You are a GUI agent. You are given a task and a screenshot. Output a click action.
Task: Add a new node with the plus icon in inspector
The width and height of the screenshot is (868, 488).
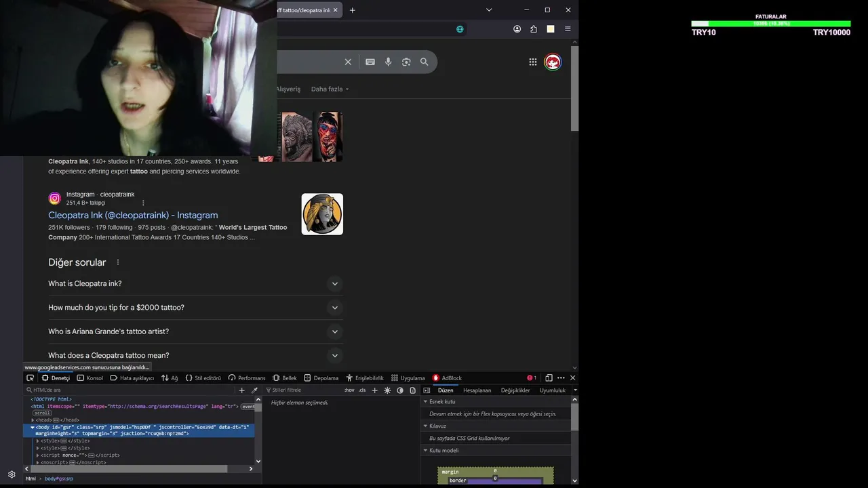click(241, 390)
